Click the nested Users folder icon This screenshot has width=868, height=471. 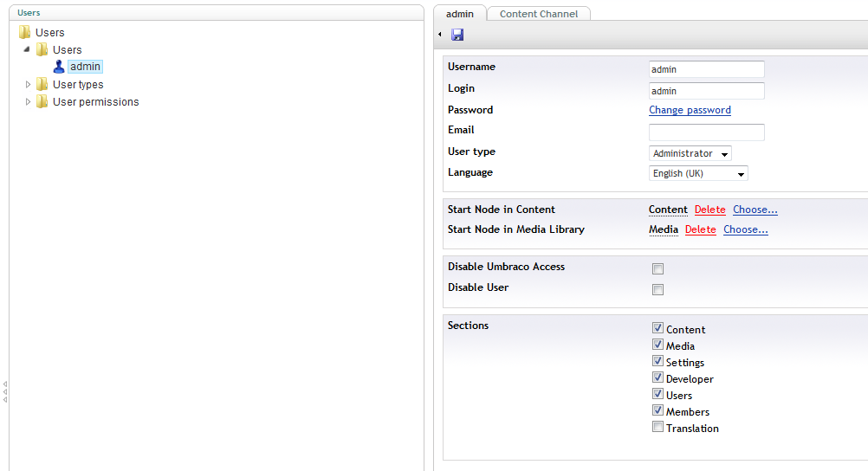pos(42,49)
